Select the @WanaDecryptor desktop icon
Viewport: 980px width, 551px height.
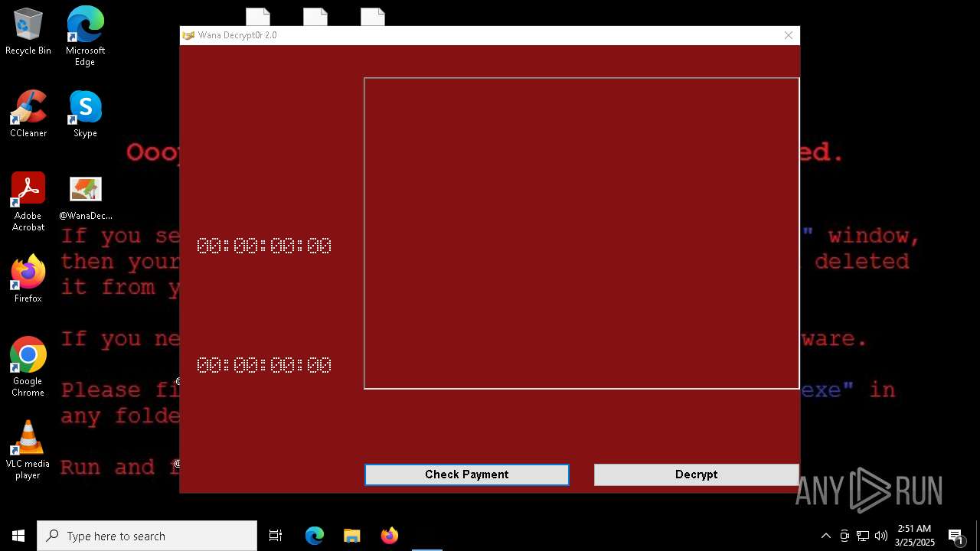[x=85, y=197]
